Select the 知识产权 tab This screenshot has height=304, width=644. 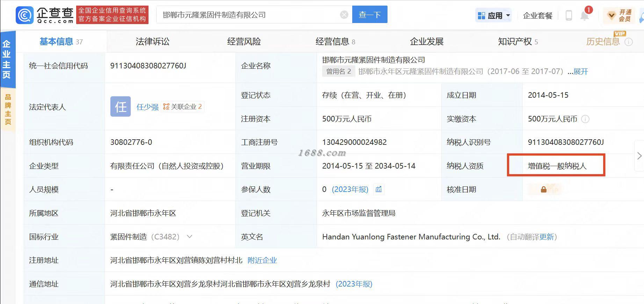(x=518, y=42)
